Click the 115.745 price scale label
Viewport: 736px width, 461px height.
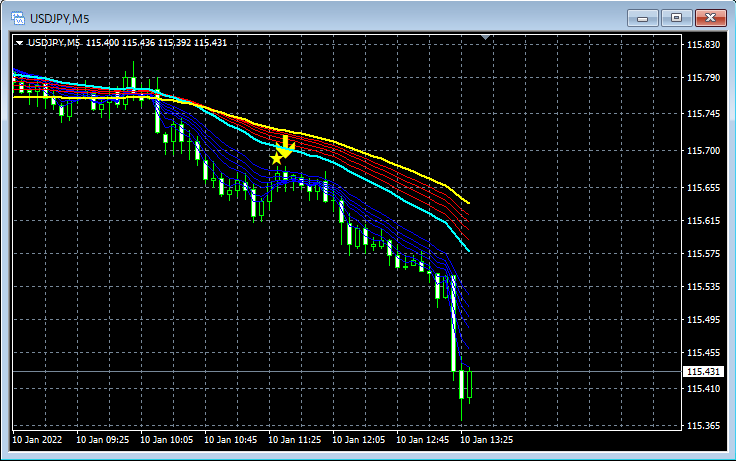click(x=703, y=114)
